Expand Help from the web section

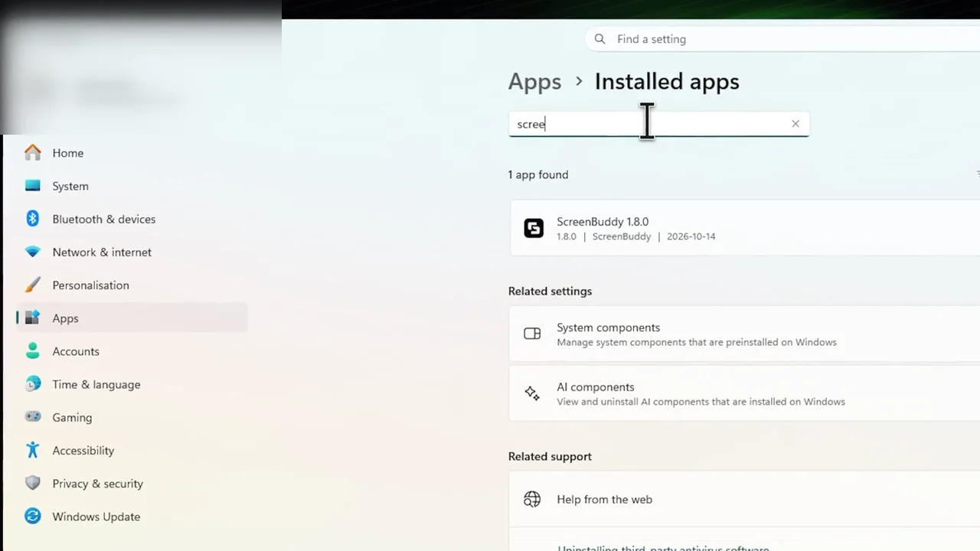[744, 499]
